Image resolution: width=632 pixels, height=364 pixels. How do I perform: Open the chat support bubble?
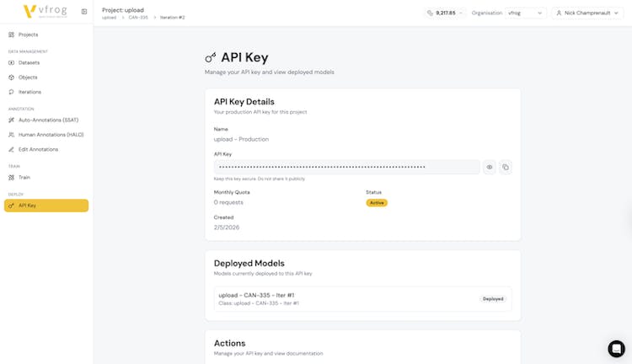(616, 348)
